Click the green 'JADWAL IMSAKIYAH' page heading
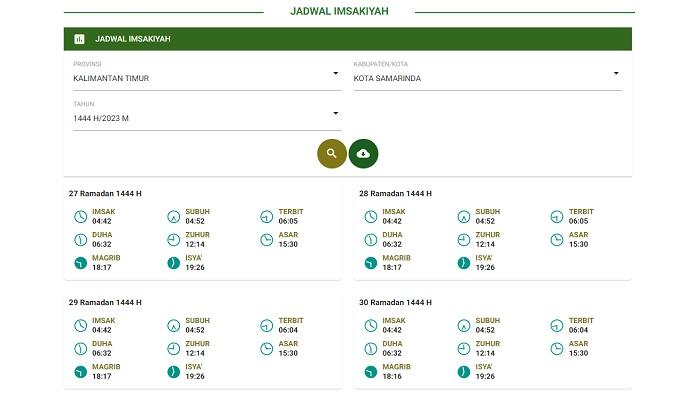This screenshot has height=393, width=700. coord(339,11)
